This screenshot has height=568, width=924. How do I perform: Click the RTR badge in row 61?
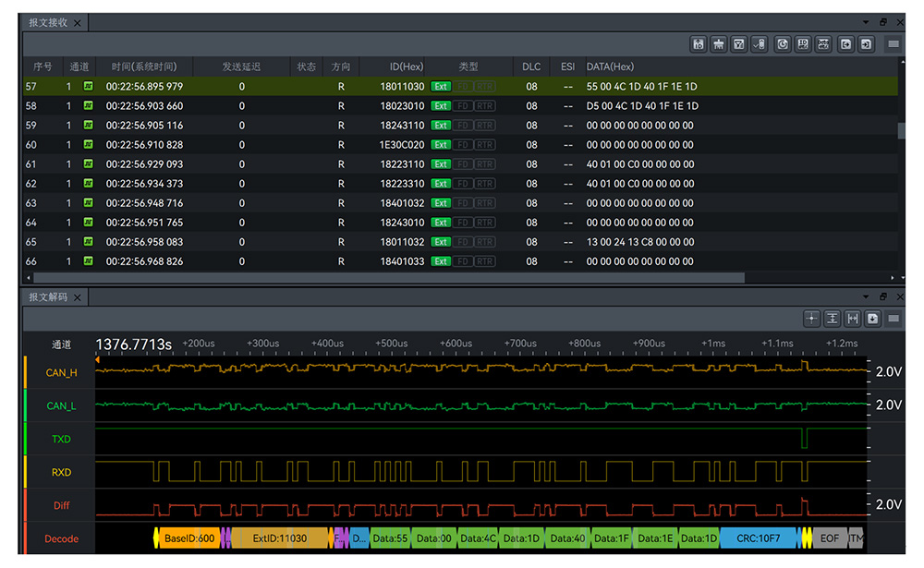[x=484, y=164]
